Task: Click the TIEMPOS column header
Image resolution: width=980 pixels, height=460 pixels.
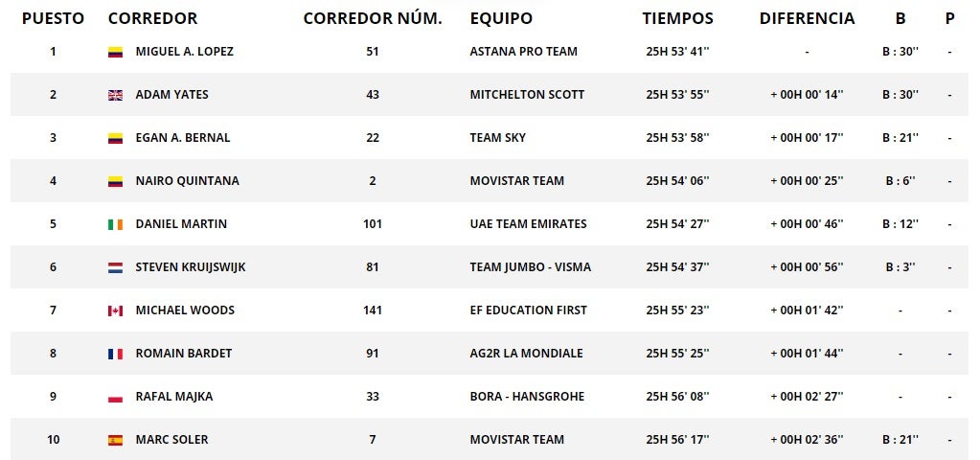Action: pos(677,18)
